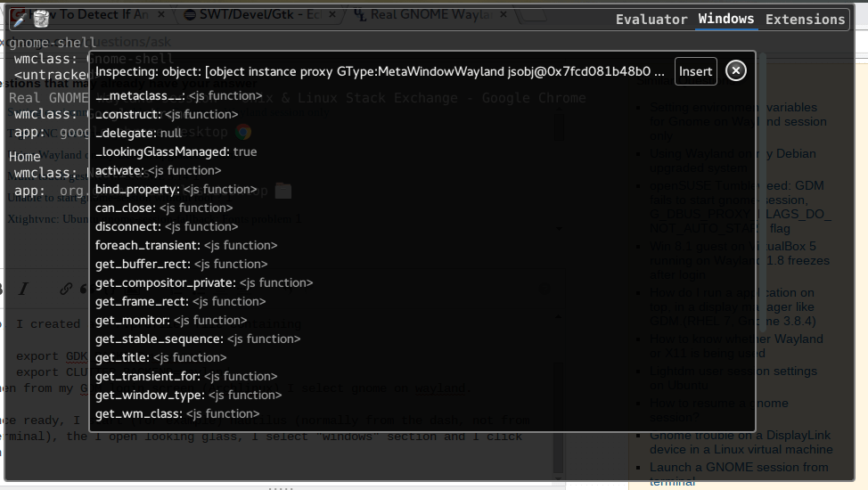Inspect the can_close function row
Viewport: 868px width, 490px height.
pyautogui.click(x=164, y=208)
